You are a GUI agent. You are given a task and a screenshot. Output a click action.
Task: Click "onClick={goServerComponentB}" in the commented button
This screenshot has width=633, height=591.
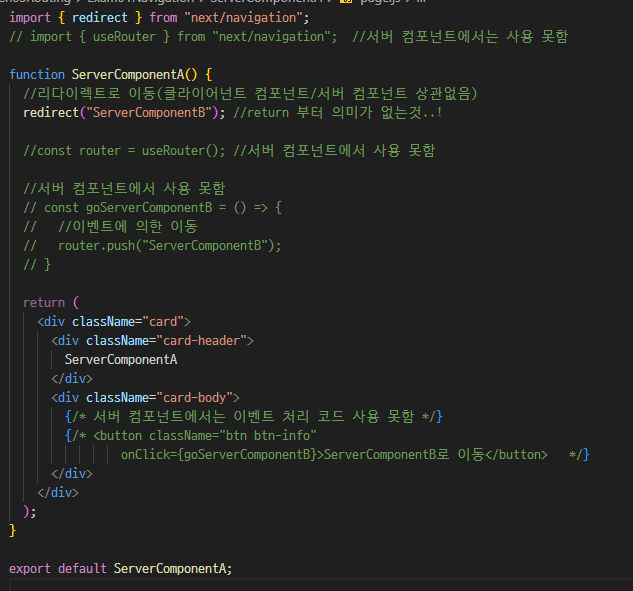pos(218,455)
